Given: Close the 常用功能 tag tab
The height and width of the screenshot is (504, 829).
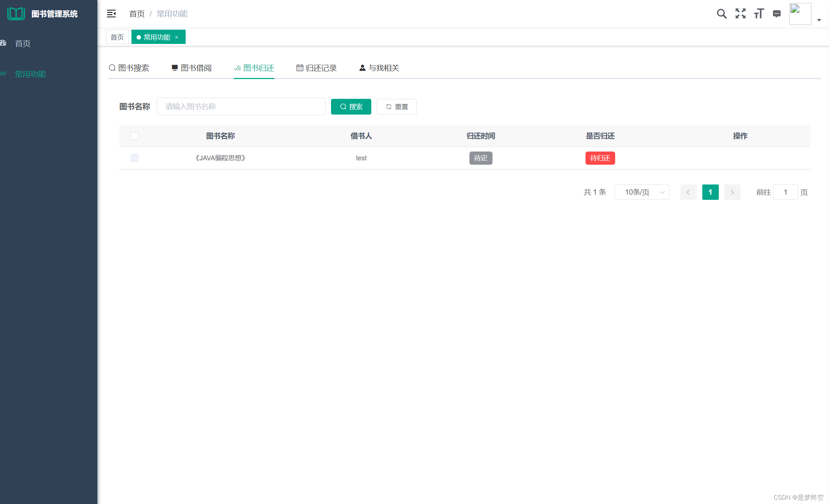Looking at the screenshot, I should coord(176,37).
